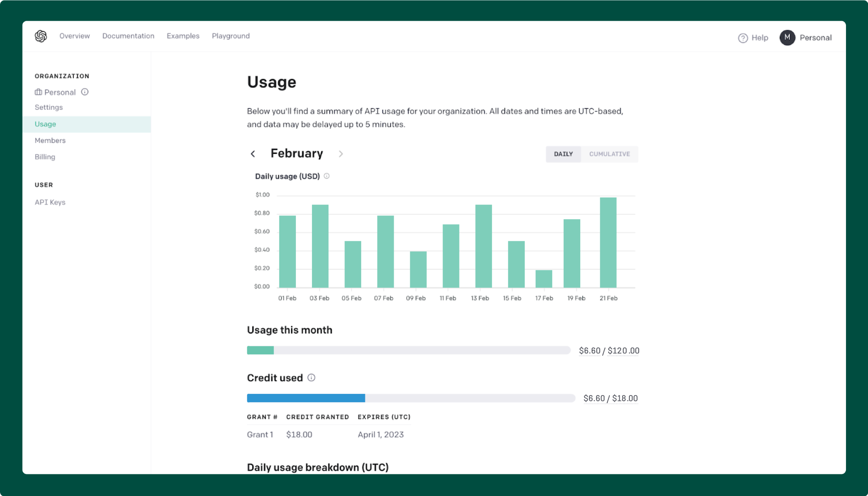Click the 07 Feb usage bar
Screen dimensions: 868x496
pyautogui.click(x=385, y=252)
